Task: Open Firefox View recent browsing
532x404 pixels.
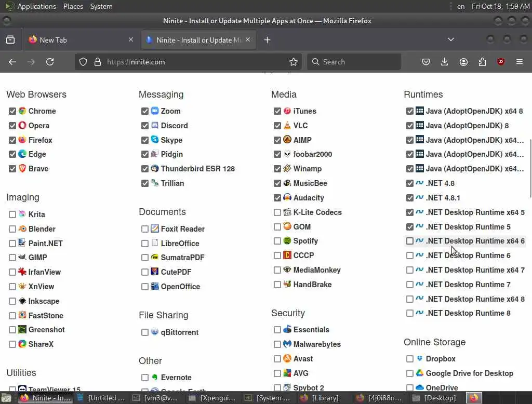Action: 10,39
